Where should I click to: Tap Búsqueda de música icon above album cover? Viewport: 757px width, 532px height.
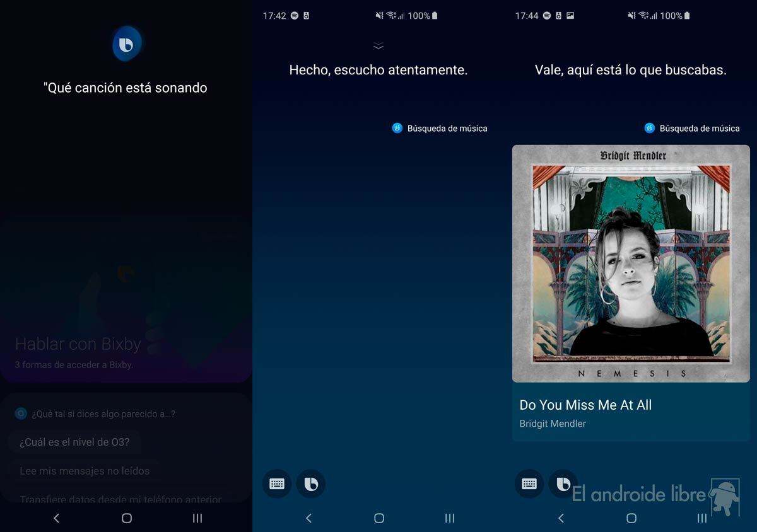coord(650,128)
